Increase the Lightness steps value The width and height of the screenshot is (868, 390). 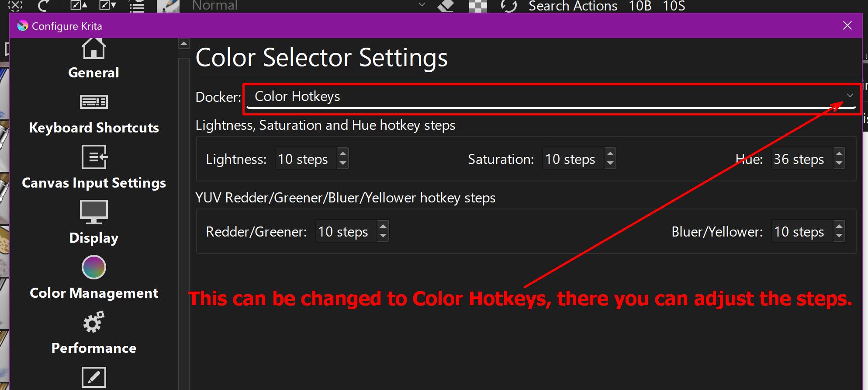343,153
